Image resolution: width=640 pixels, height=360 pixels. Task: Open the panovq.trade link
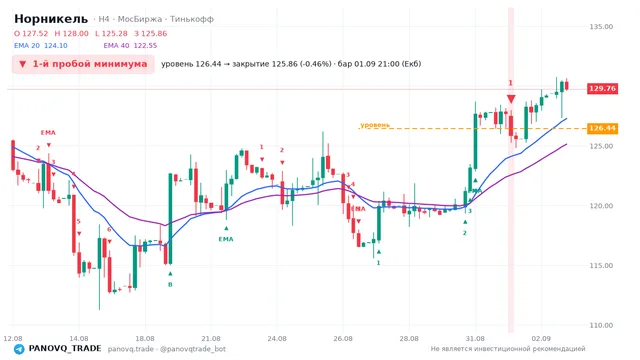coord(131,349)
